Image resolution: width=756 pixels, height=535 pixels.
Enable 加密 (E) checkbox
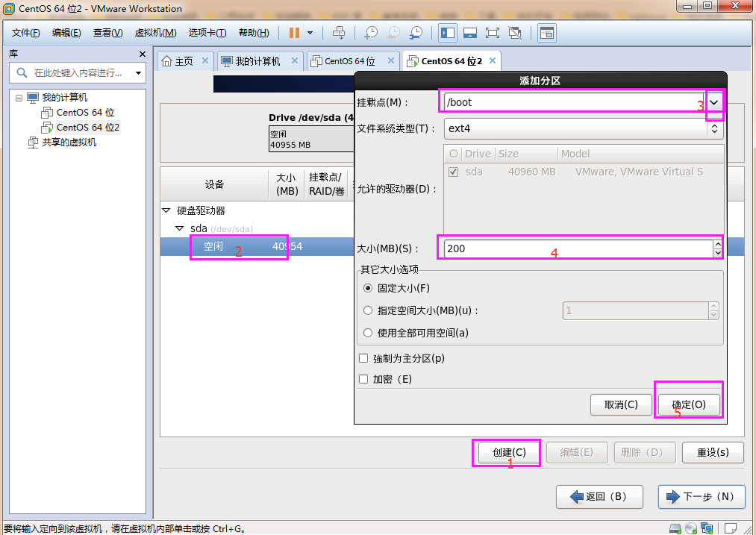pyautogui.click(x=363, y=379)
